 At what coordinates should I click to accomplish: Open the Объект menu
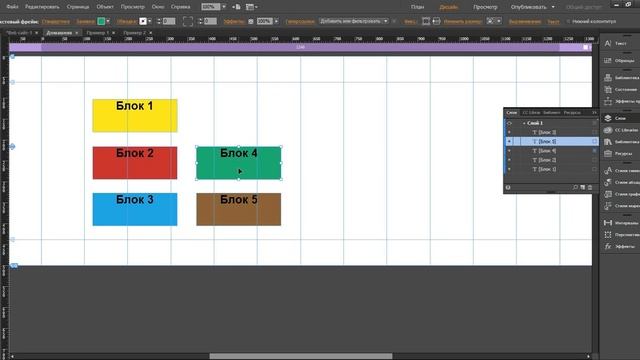pyautogui.click(x=105, y=7)
